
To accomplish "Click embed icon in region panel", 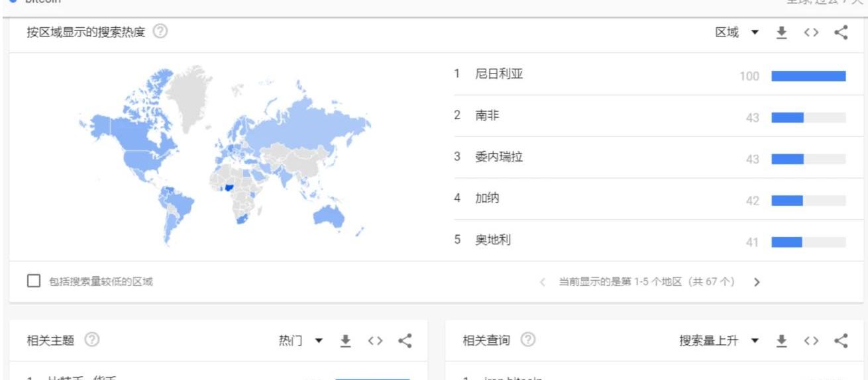I will pyautogui.click(x=811, y=32).
